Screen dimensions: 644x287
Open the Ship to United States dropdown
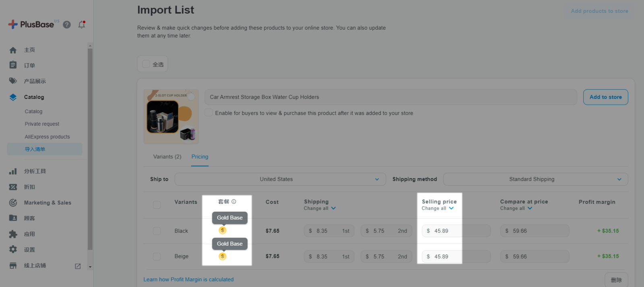point(280,179)
